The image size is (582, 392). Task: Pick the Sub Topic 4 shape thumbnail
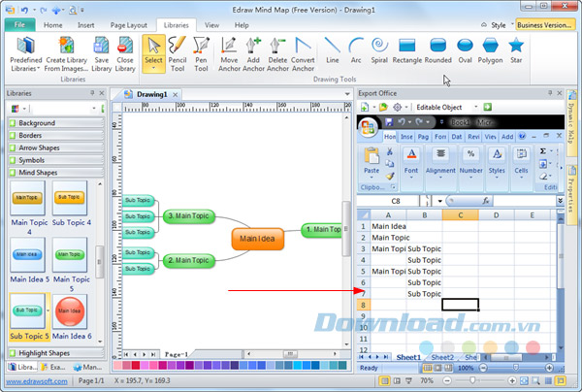click(x=70, y=198)
